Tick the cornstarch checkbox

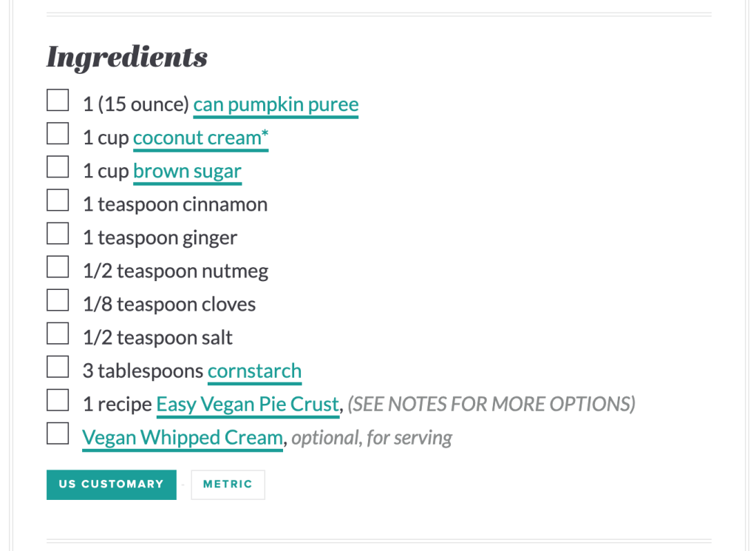click(58, 367)
